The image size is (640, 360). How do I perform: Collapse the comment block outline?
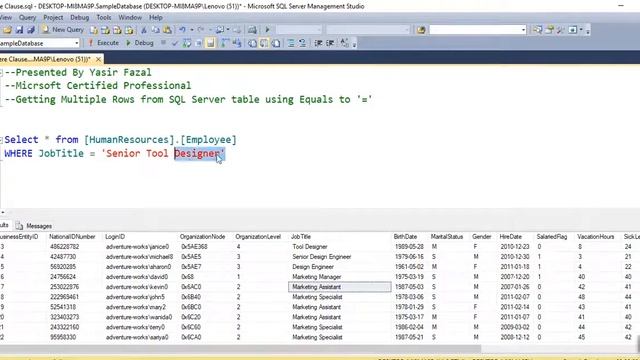click(x=1, y=73)
